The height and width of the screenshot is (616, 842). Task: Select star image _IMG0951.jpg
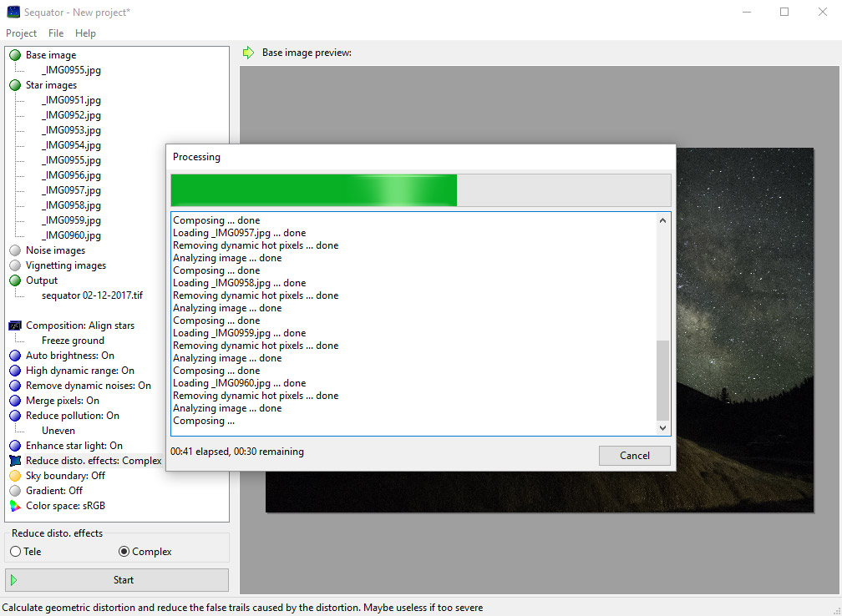72,100
